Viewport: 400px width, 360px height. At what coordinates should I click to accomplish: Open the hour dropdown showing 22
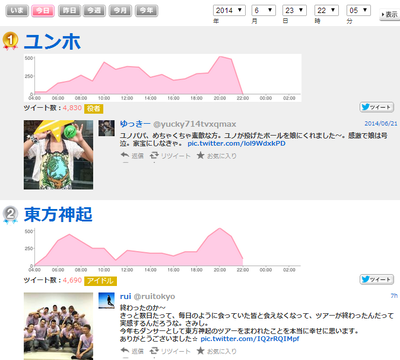tap(326, 10)
